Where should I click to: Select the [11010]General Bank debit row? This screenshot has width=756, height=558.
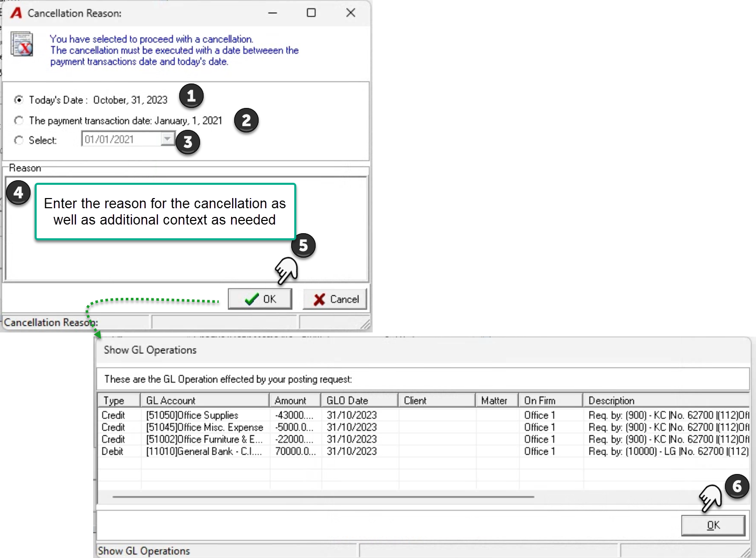(x=424, y=452)
